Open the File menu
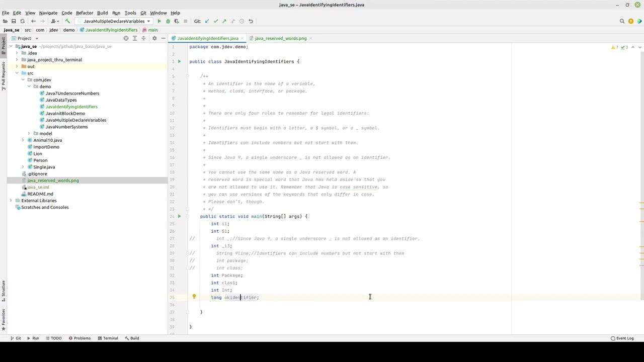The width and height of the screenshot is (644, 362). pos(6,13)
